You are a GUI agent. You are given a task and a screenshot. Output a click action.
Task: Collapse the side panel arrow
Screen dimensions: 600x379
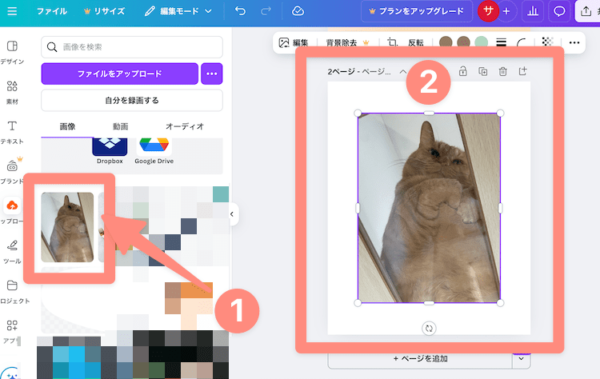coord(232,214)
